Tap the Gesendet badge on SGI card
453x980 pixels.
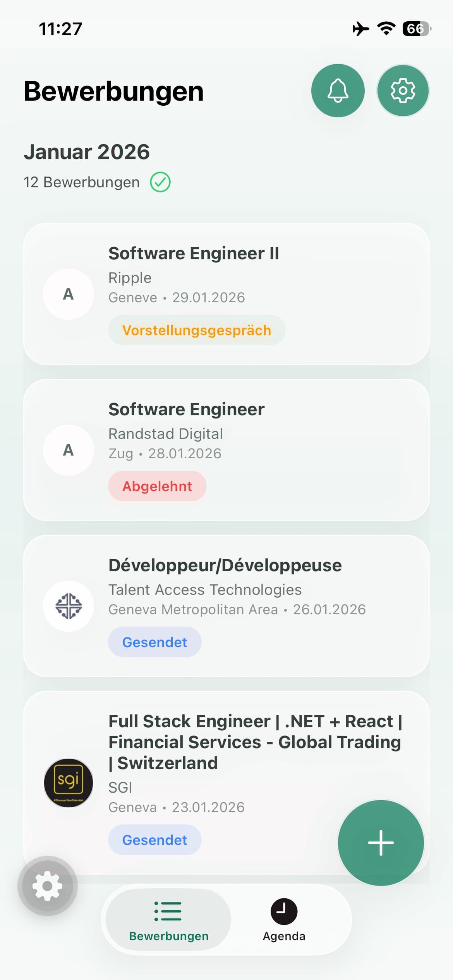point(155,840)
